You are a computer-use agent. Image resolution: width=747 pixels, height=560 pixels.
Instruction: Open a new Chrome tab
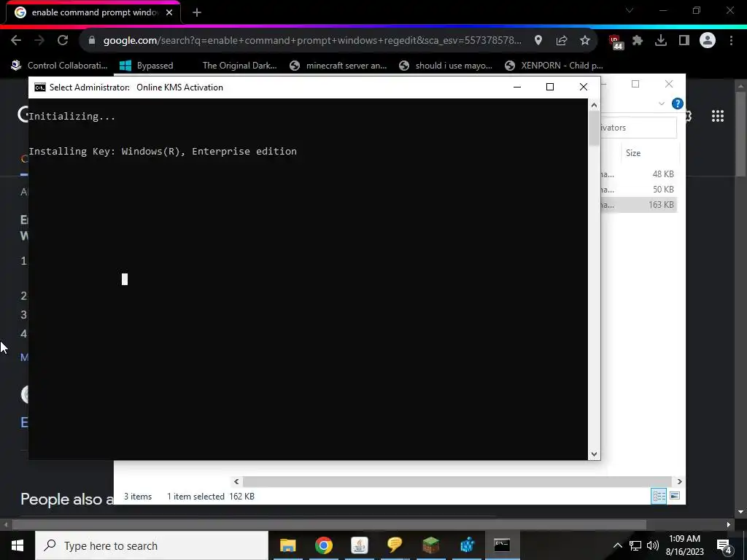click(x=197, y=12)
